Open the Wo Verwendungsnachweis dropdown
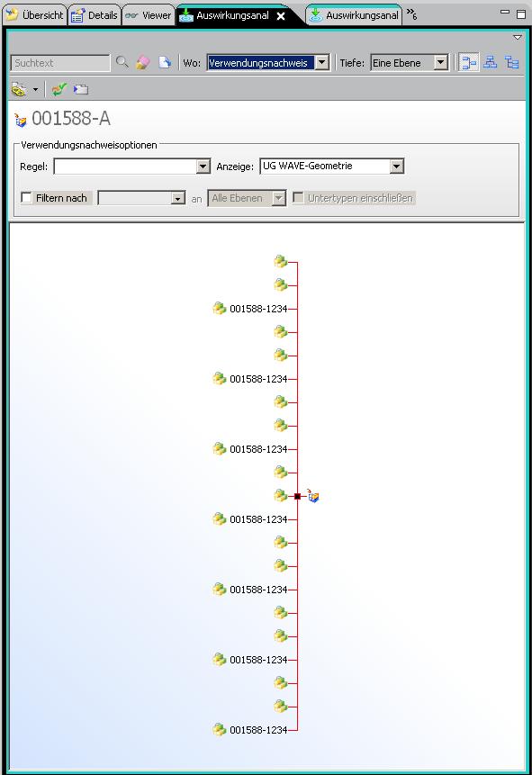Image resolution: width=532 pixels, height=775 pixels. (322, 63)
